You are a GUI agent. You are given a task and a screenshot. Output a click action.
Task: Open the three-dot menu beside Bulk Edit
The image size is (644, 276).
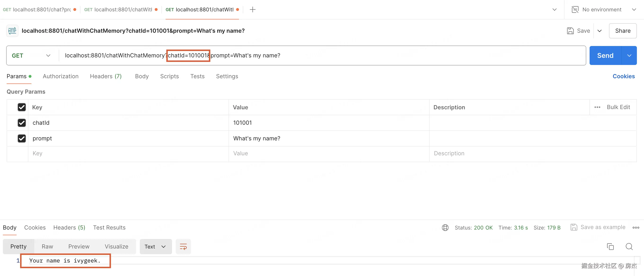pos(597,107)
